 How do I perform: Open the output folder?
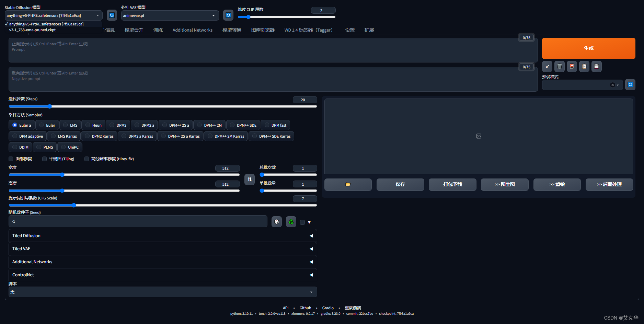[x=348, y=184]
